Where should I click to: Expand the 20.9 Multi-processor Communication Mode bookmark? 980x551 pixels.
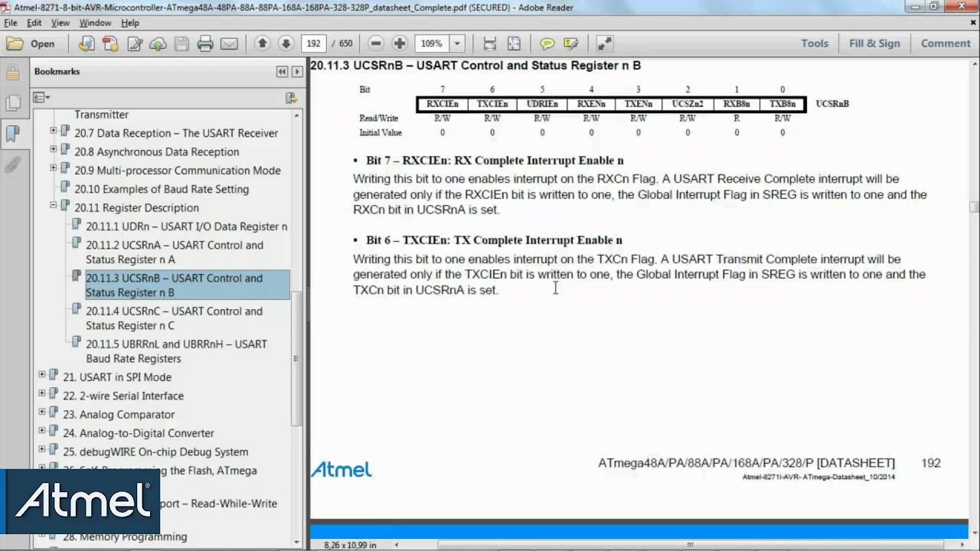54,168
